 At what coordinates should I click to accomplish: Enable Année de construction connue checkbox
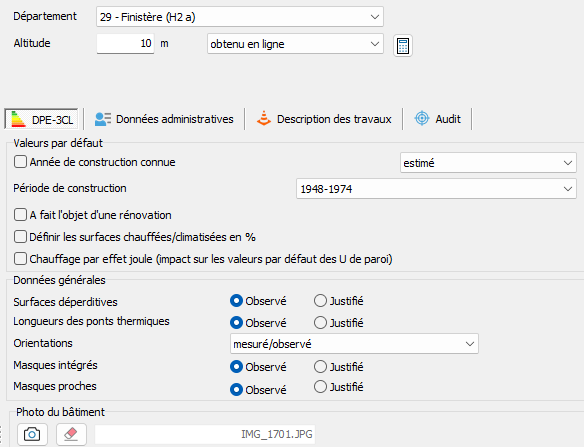point(20,162)
